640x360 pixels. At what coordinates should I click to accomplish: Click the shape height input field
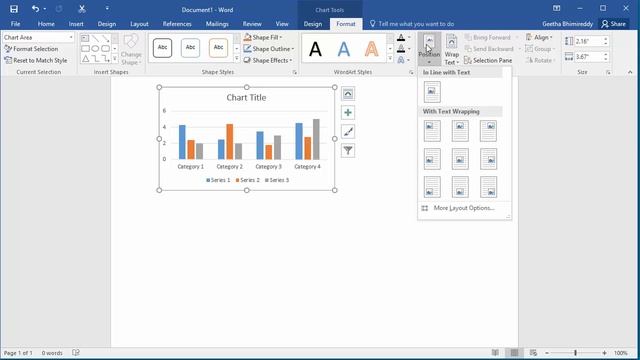point(588,41)
